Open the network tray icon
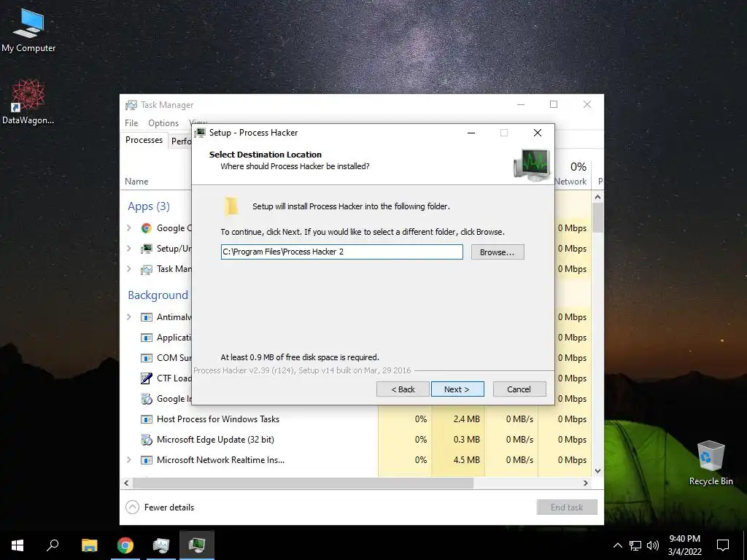 [635, 545]
